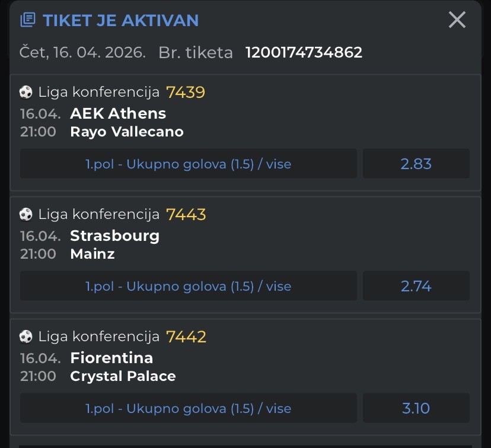Select the 2.74 odds button
Image resolution: width=491 pixels, height=448 pixels.
(x=416, y=286)
